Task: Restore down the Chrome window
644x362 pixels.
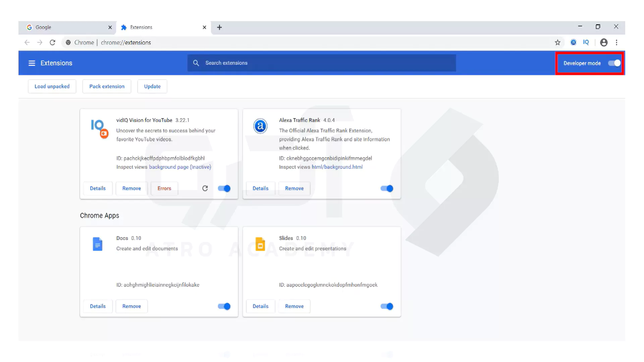Action: [598, 26]
